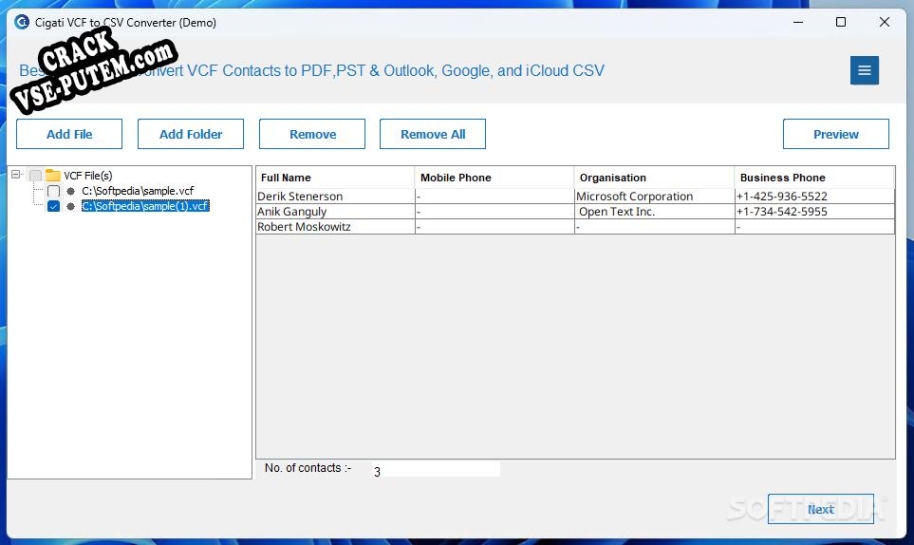Click the Add File button
The width and height of the screenshot is (914, 545).
69,134
